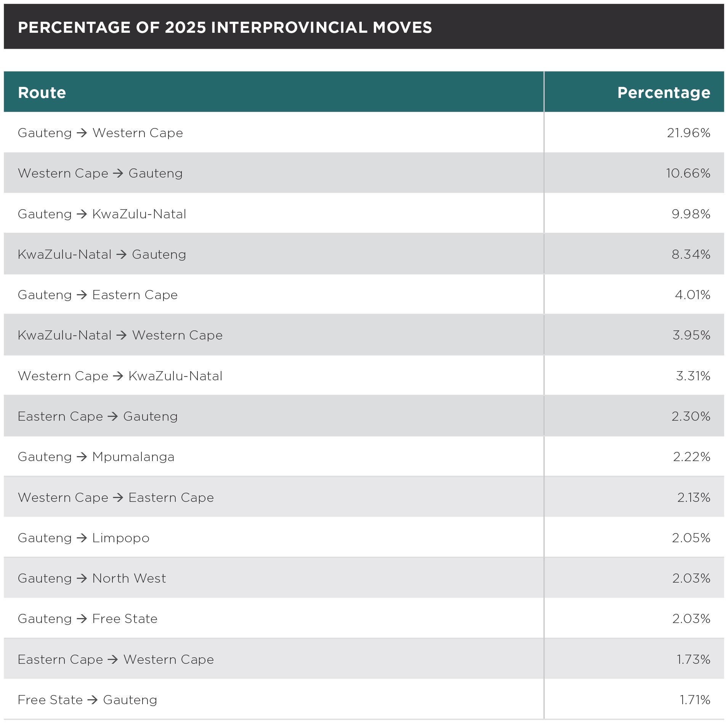Viewport: 728px width, 724px height.
Task: Select the Gauteng → North West route
Action: (92, 578)
